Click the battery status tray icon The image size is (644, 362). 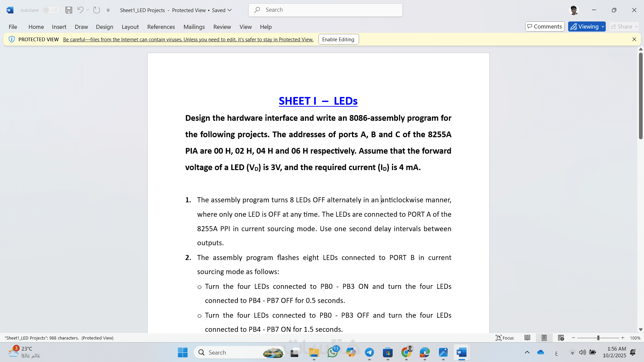[x=593, y=352]
